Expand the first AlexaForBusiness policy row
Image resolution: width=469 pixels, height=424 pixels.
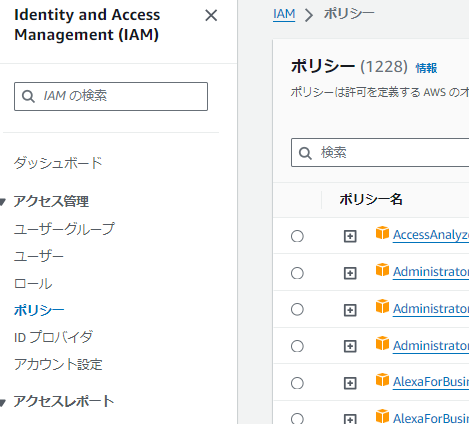click(x=350, y=383)
